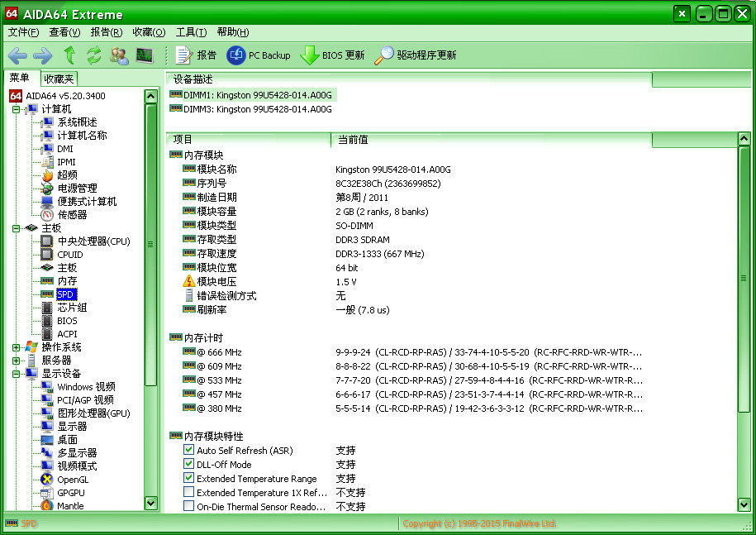Open the 帮助(H) menu
Screen dimensions: 756x535
point(233,32)
